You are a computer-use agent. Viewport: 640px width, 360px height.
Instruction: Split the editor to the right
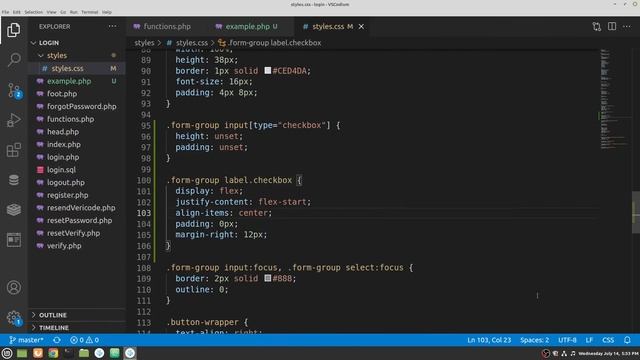pyautogui.click(x=611, y=27)
